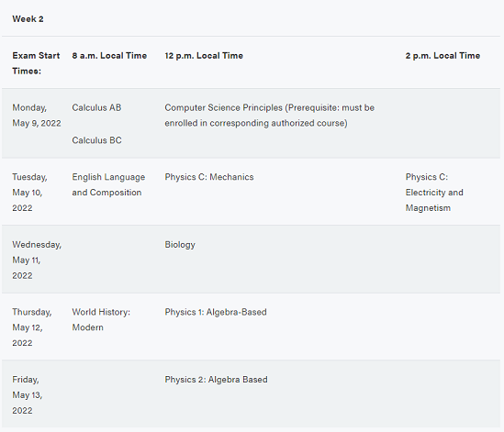Screen dimensions: 504x432
Task: Select the Monday, May 9, 2022 date cell
Action: click(x=37, y=116)
